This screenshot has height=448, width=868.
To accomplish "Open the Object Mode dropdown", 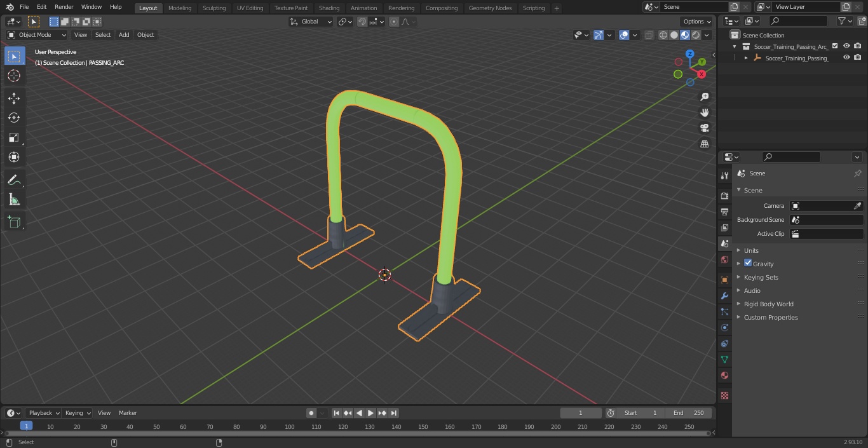I will 37,35.
